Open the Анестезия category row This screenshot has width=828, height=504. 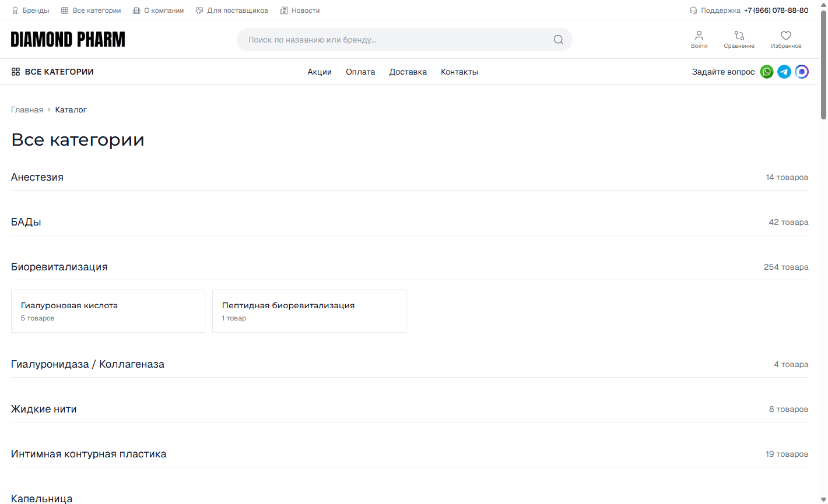pyautogui.click(x=37, y=177)
